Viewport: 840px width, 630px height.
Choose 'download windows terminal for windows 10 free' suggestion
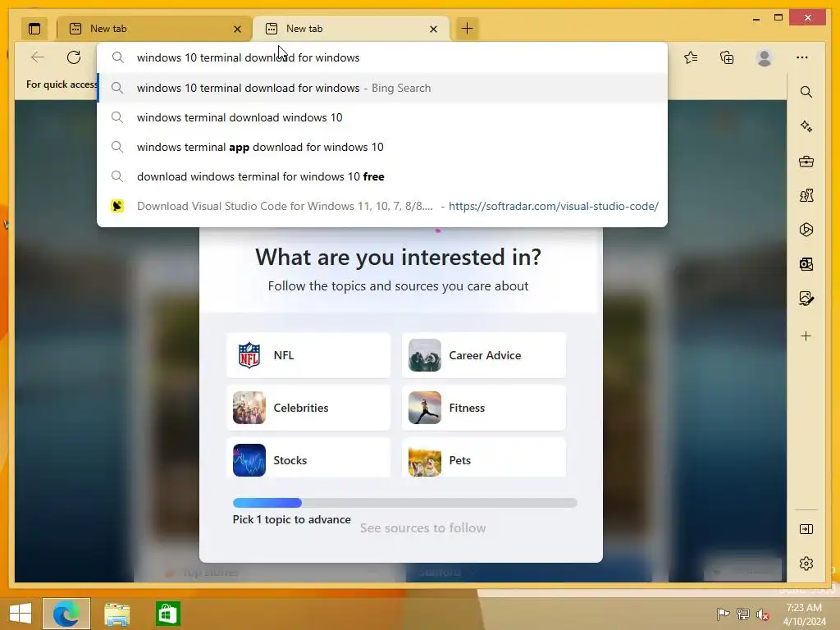(382, 176)
